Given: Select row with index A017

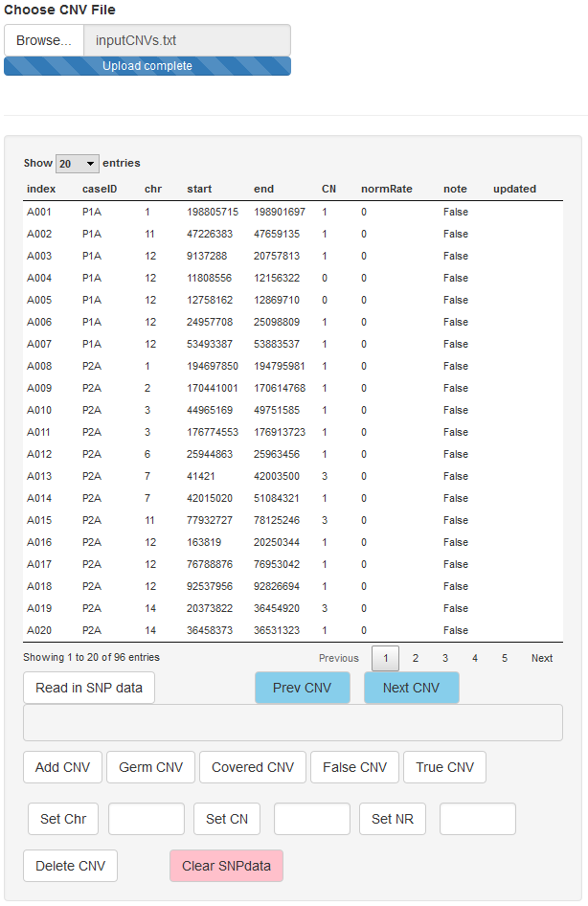Looking at the screenshot, I should (293, 564).
